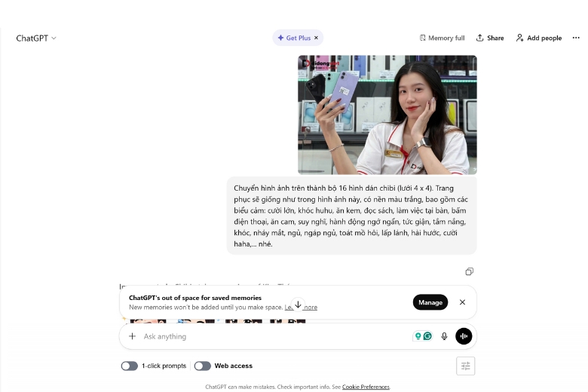The image size is (588, 392).
Task: Dismiss the Get Plus badge with its X
Action: point(316,38)
